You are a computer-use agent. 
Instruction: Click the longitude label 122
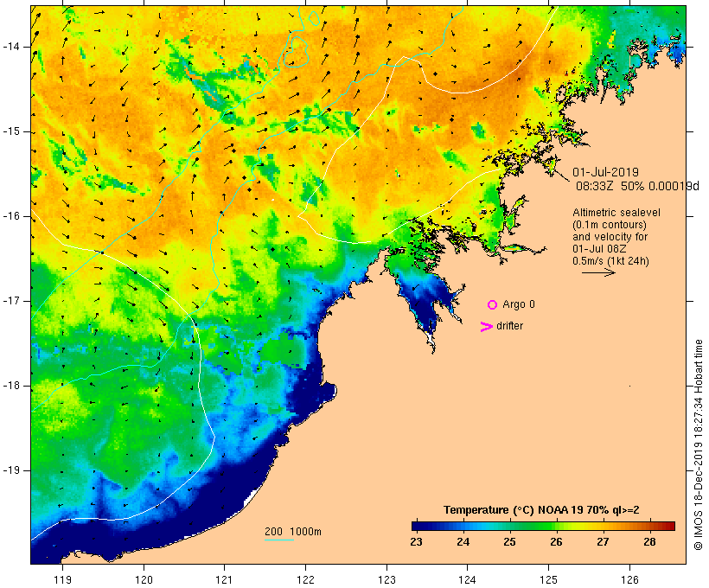305,579
